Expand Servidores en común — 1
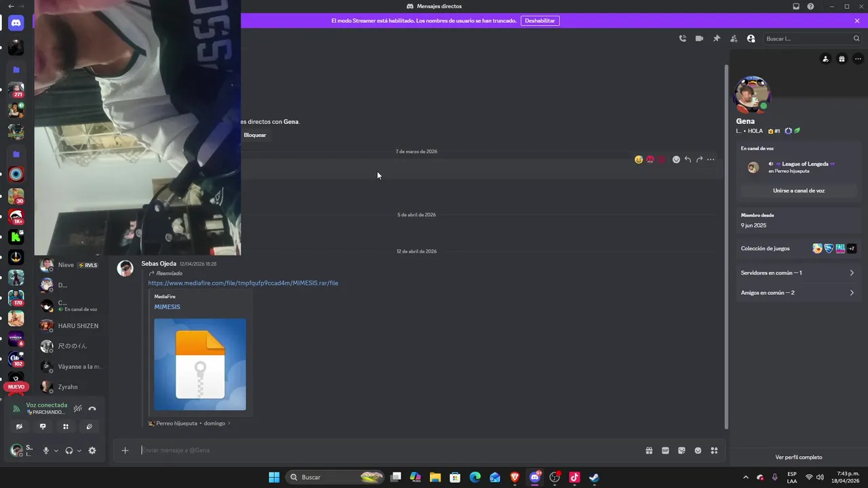The height and width of the screenshot is (488, 868). [x=798, y=273]
